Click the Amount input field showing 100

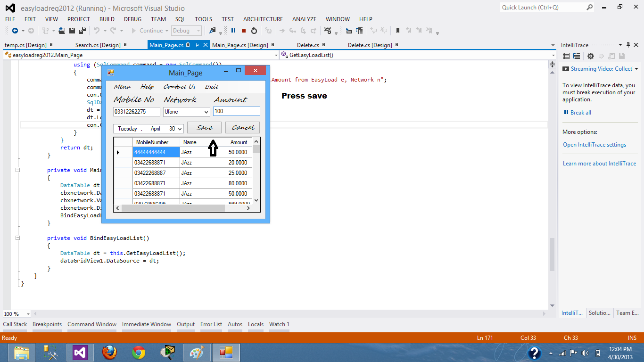(x=236, y=111)
